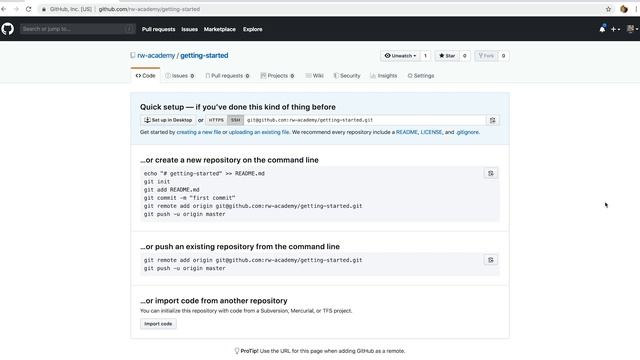Open the README link
This screenshot has width=640, height=360.
407,132
